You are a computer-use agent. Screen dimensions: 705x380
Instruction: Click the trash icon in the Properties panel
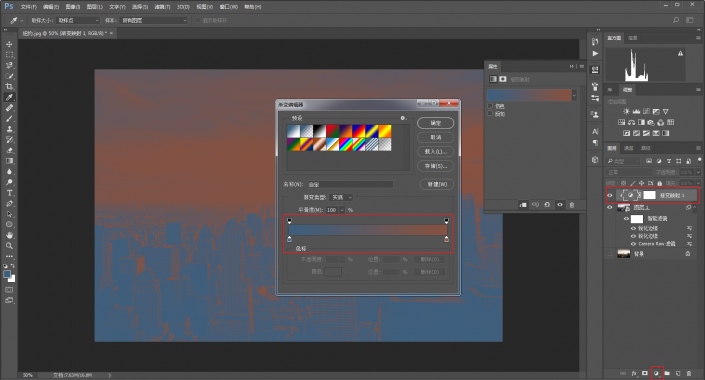pos(572,205)
